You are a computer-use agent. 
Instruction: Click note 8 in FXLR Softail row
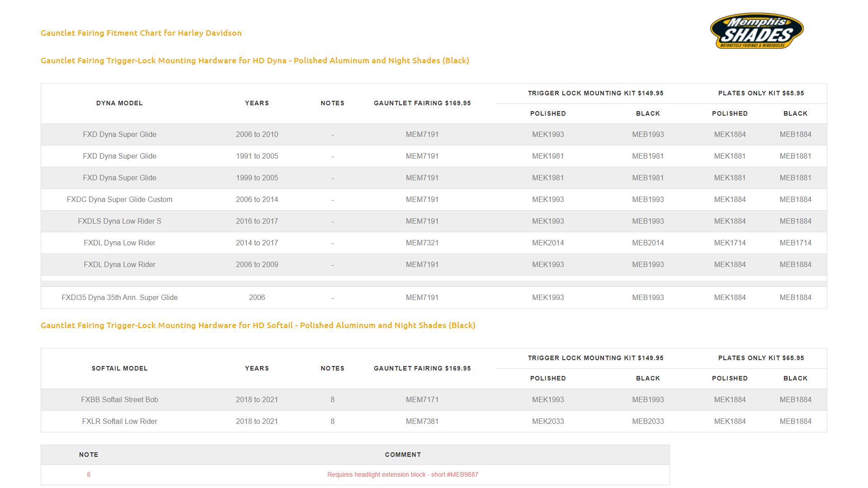332,422
